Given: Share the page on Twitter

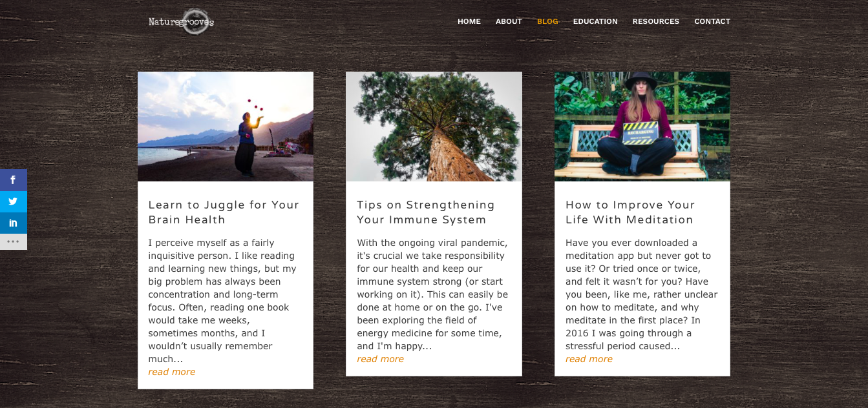Looking at the screenshot, I should point(13,201).
